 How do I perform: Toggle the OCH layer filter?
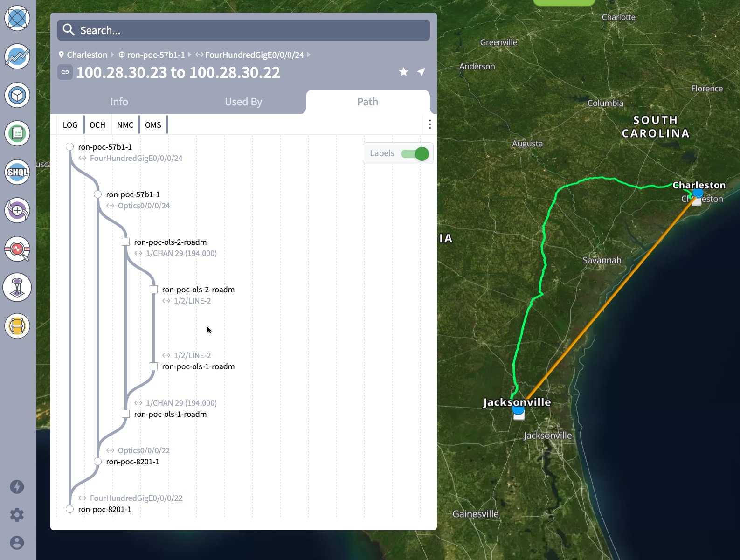(97, 125)
